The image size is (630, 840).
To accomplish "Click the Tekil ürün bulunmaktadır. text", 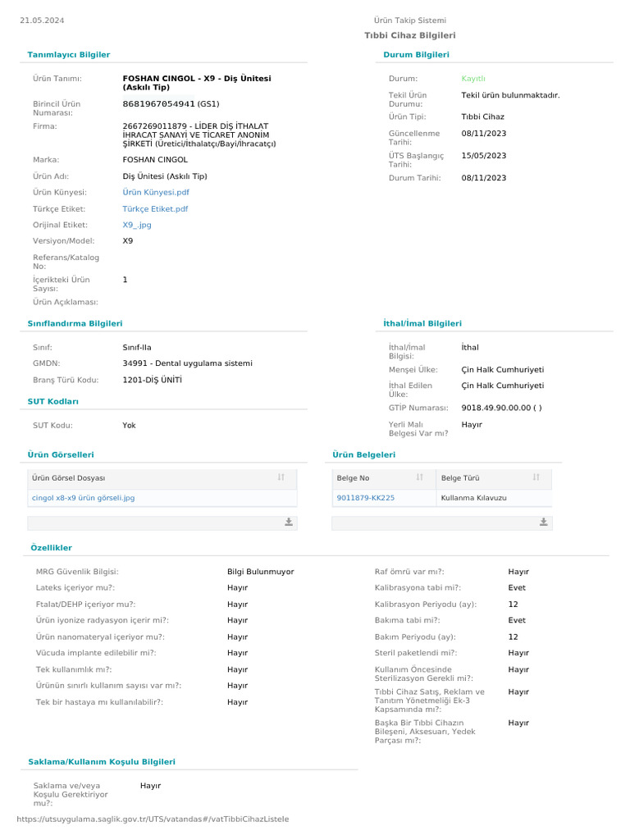I will click(510, 95).
